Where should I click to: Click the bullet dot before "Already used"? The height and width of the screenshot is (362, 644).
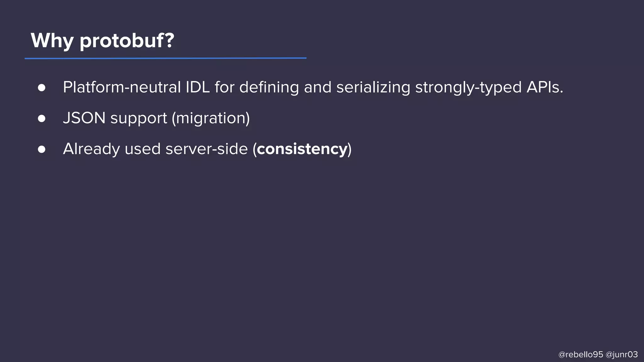42,149
